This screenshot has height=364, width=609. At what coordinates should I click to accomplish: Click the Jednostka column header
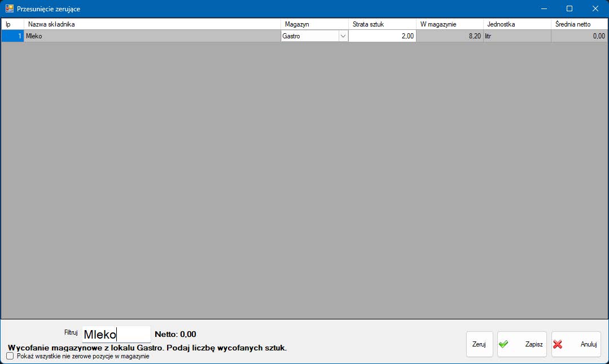coord(517,24)
